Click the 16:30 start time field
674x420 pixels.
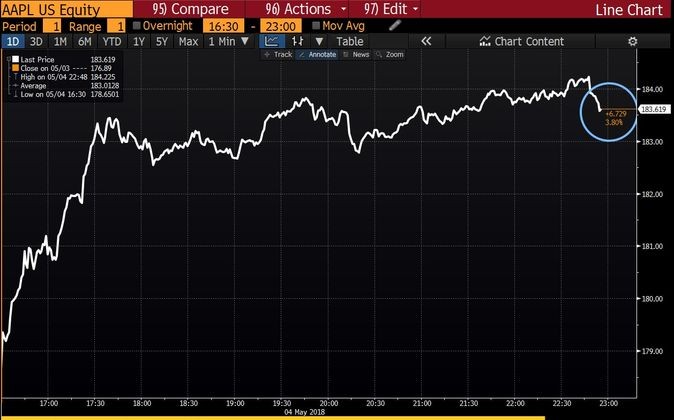point(218,24)
